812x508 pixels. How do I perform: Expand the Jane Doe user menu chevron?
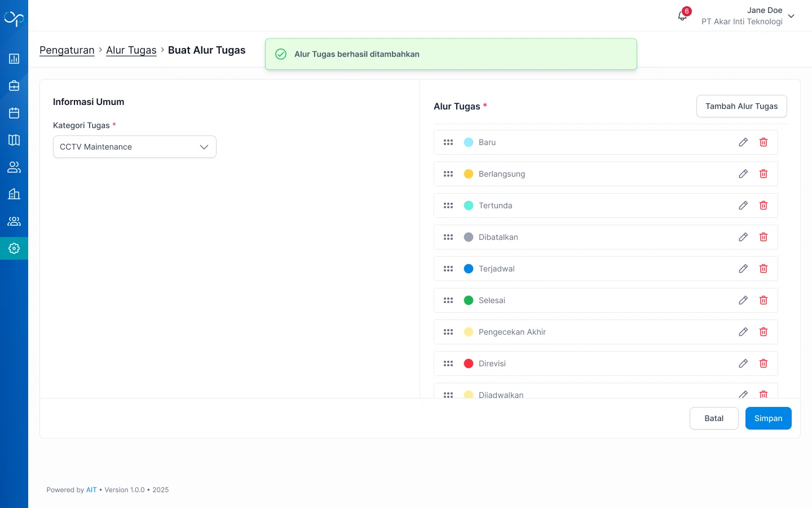pyautogui.click(x=791, y=16)
